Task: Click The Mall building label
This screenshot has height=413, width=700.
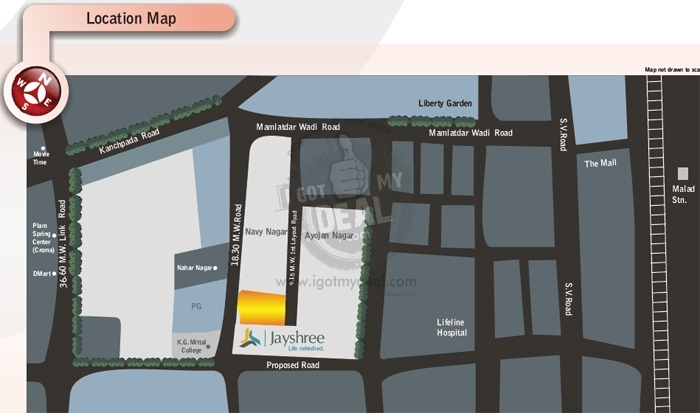Action: point(602,163)
